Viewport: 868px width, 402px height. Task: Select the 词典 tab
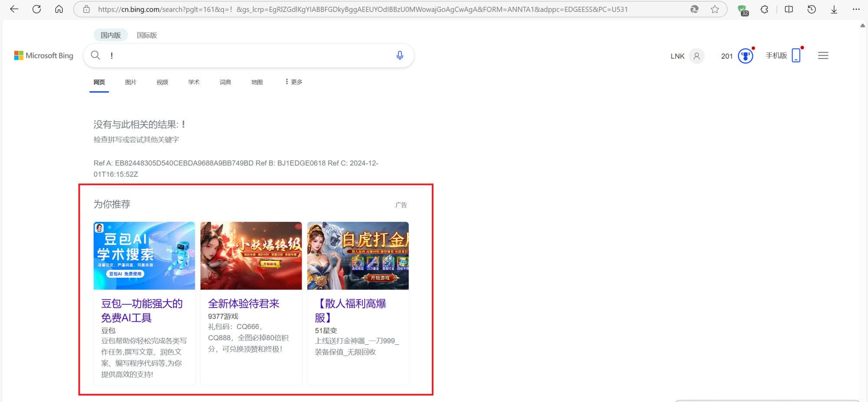tap(225, 82)
